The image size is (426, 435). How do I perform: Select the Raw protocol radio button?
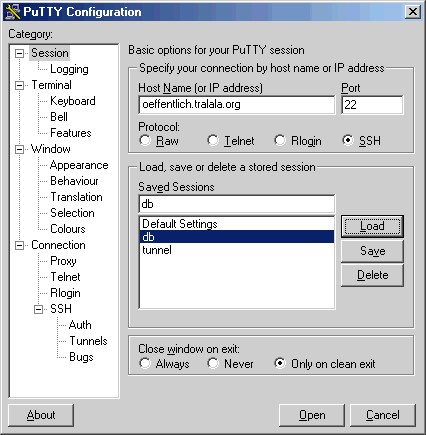(x=145, y=140)
